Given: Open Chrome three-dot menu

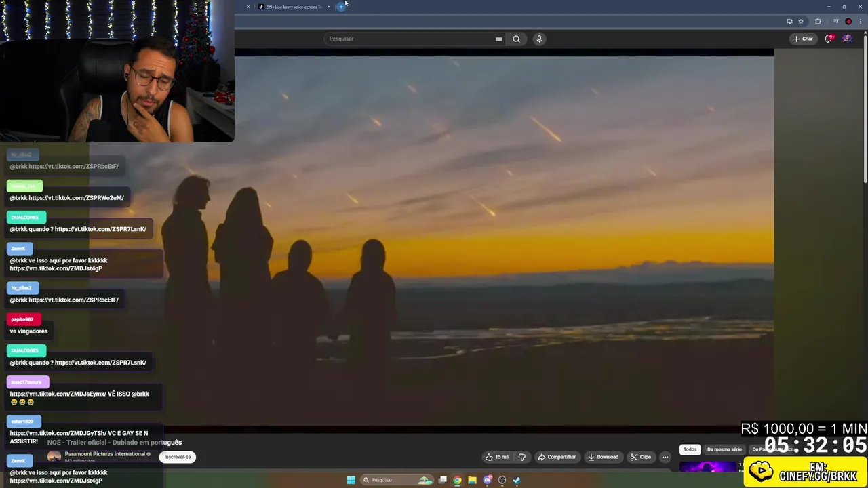Looking at the screenshot, I should (860, 21).
